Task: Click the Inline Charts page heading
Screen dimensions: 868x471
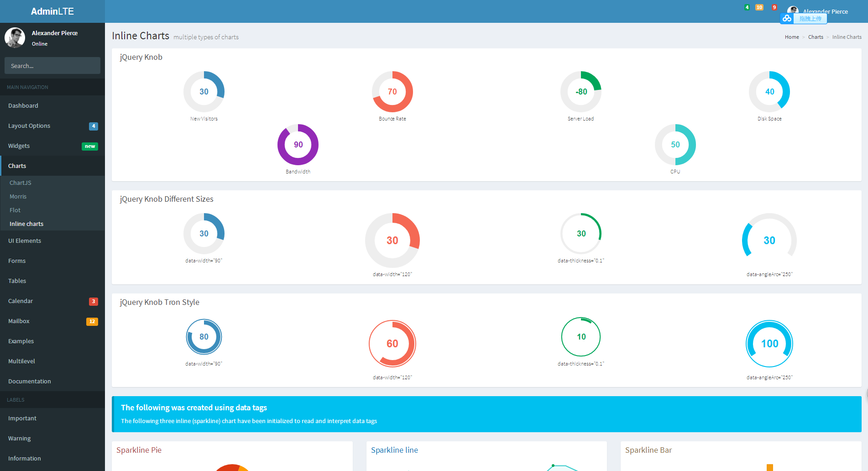Action: coord(141,36)
